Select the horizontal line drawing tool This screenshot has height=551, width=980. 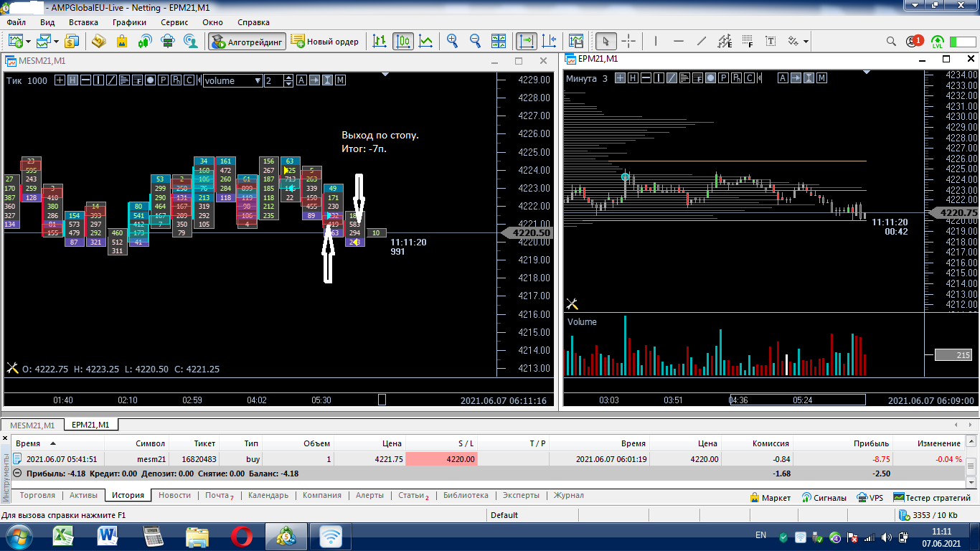click(679, 41)
